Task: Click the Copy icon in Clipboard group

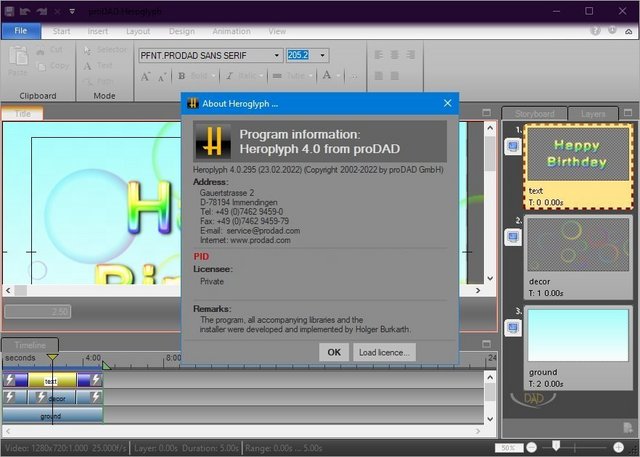Action: click(41, 67)
